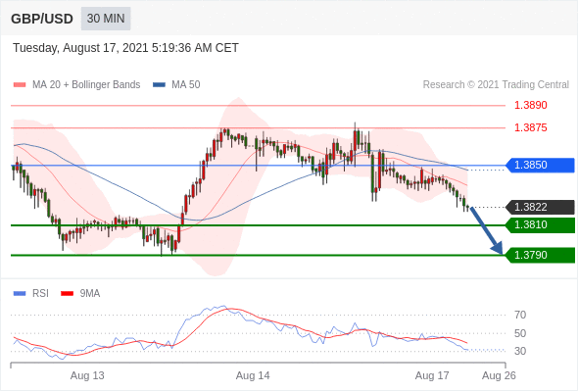This screenshot has height=392, width=578.
Task: Select the 1.3790 support price label
Action: pos(540,255)
